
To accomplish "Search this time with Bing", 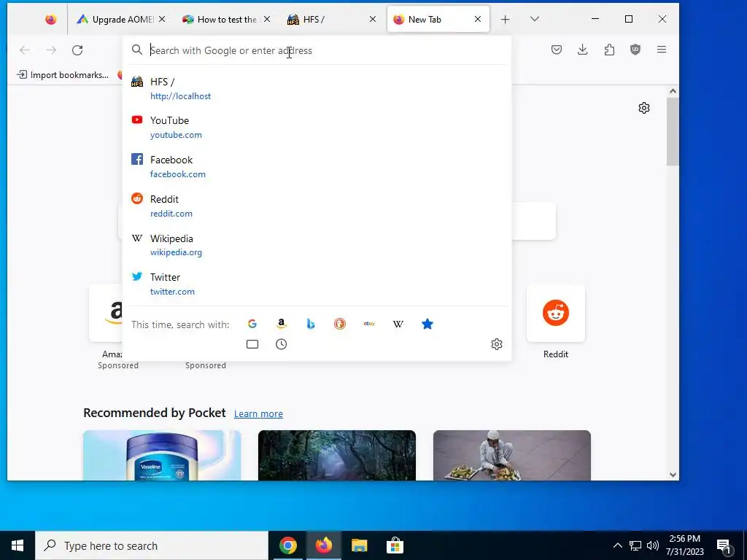I will pos(311,324).
